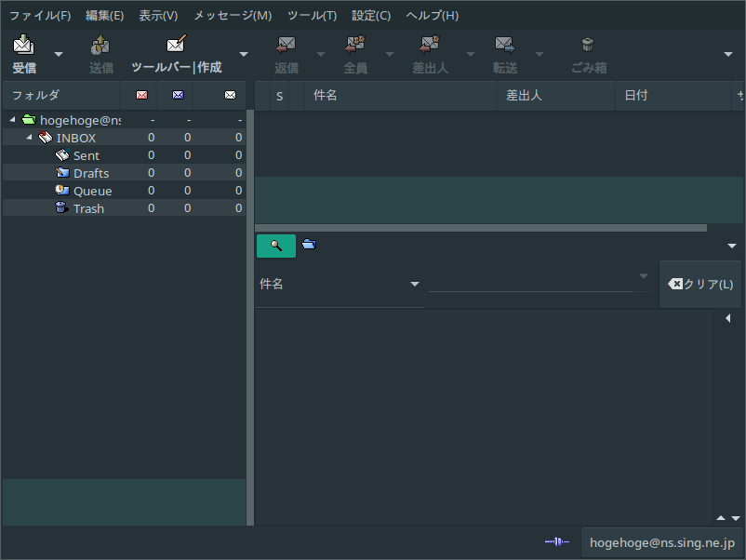Select the Drafts folder in the tree
Image resolution: width=746 pixels, height=560 pixels.
coord(90,173)
